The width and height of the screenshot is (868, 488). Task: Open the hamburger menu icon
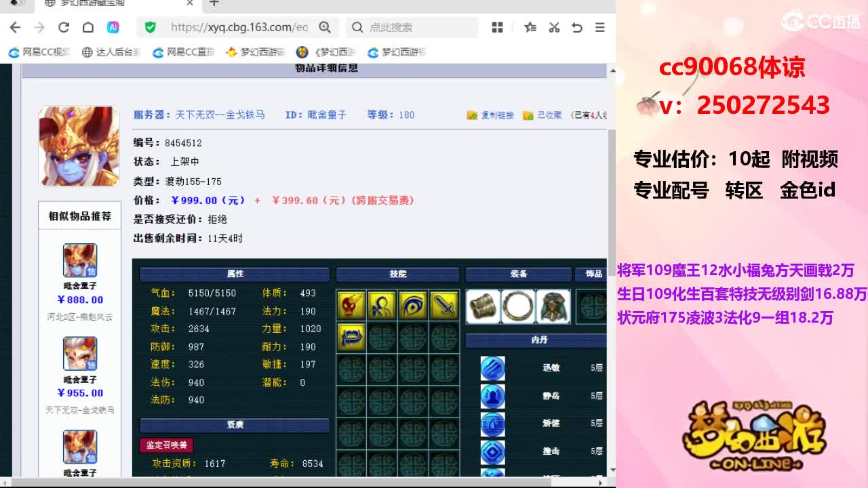pos(599,27)
